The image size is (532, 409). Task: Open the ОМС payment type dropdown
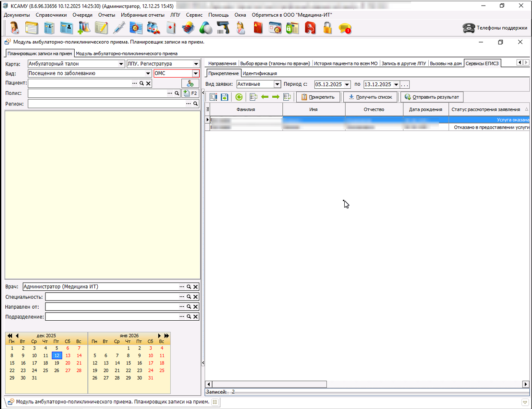click(195, 73)
